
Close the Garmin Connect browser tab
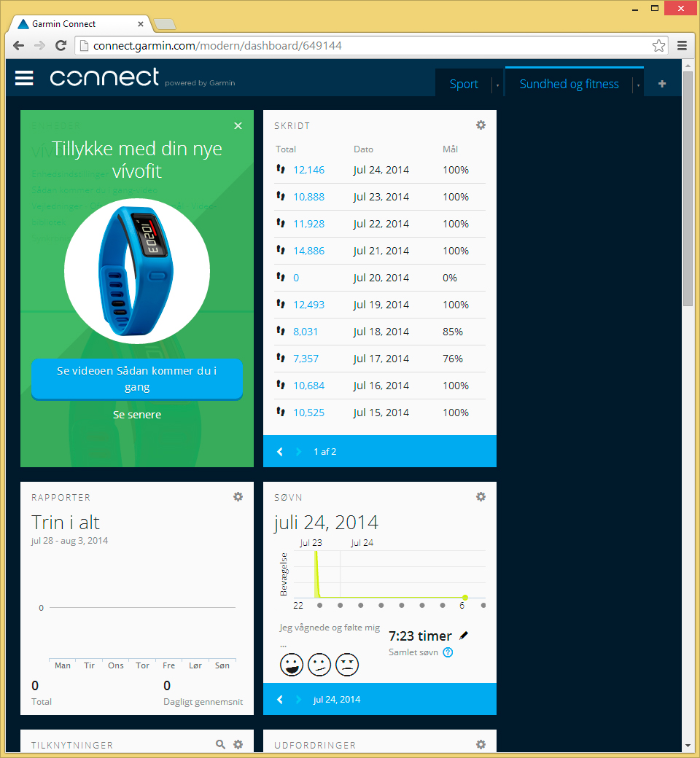[140, 23]
